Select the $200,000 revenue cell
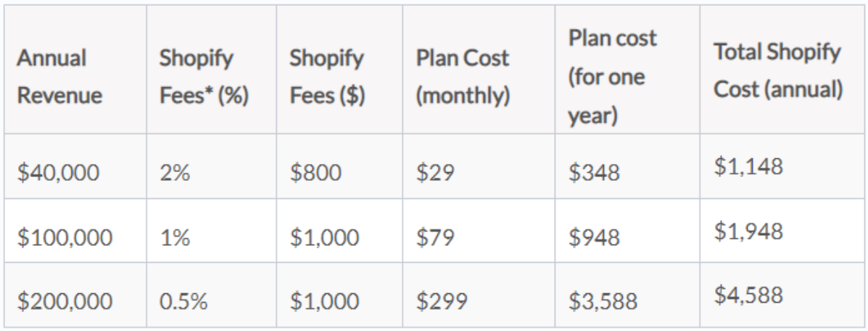The width and height of the screenshot is (868, 331). click(75, 295)
